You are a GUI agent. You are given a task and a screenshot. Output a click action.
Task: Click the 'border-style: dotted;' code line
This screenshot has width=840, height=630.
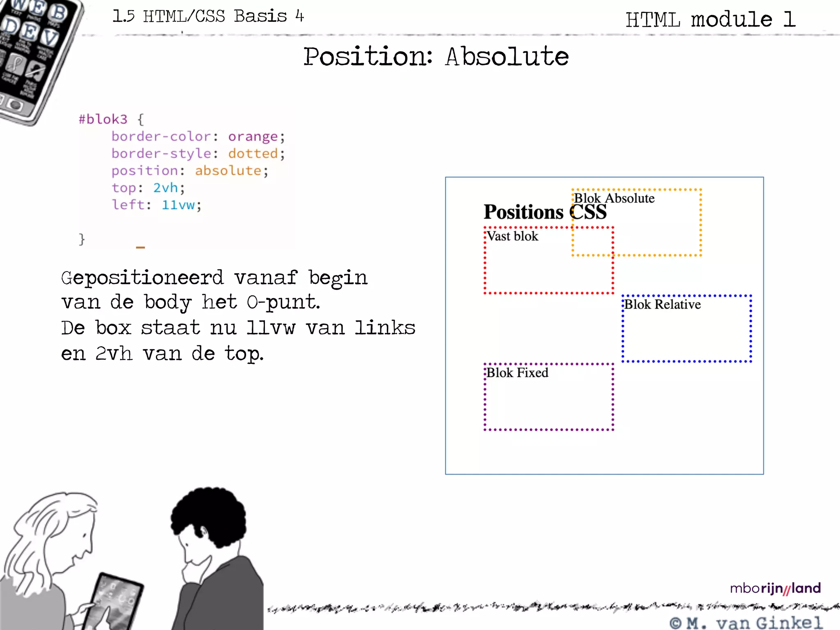pyautogui.click(x=198, y=153)
